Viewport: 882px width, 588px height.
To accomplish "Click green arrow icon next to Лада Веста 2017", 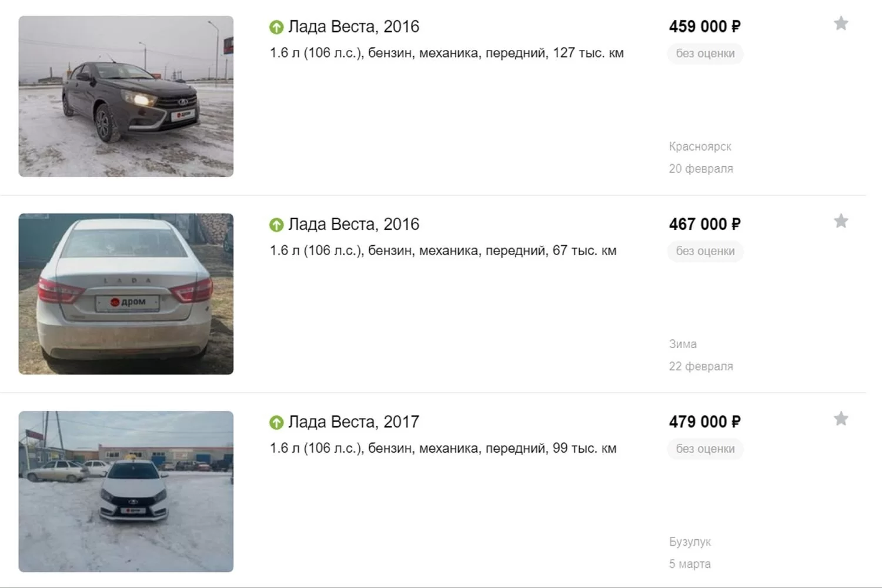I will pos(276,422).
